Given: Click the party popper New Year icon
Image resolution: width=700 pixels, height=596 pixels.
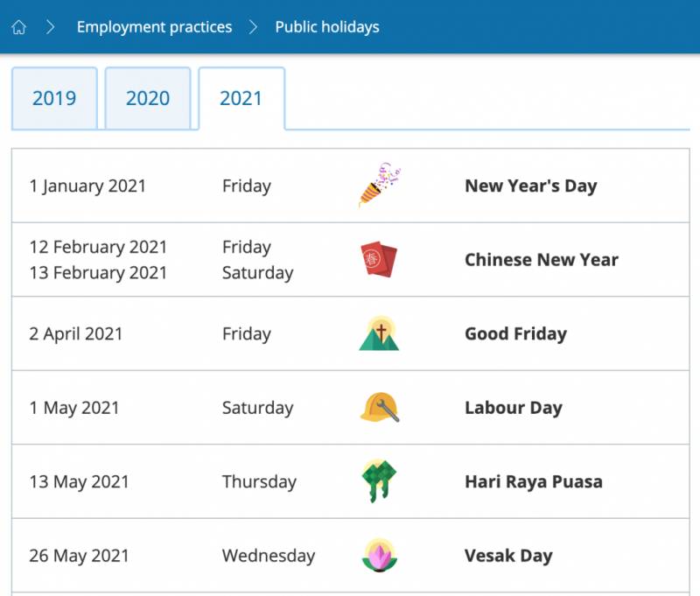Looking at the screenshot, I should (x=379, y=185).
